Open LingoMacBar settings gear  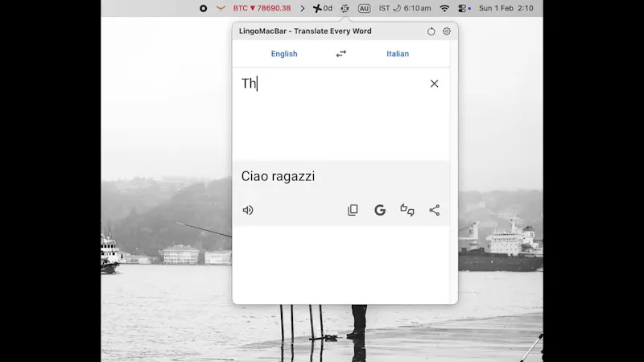(x=447, y=31)
